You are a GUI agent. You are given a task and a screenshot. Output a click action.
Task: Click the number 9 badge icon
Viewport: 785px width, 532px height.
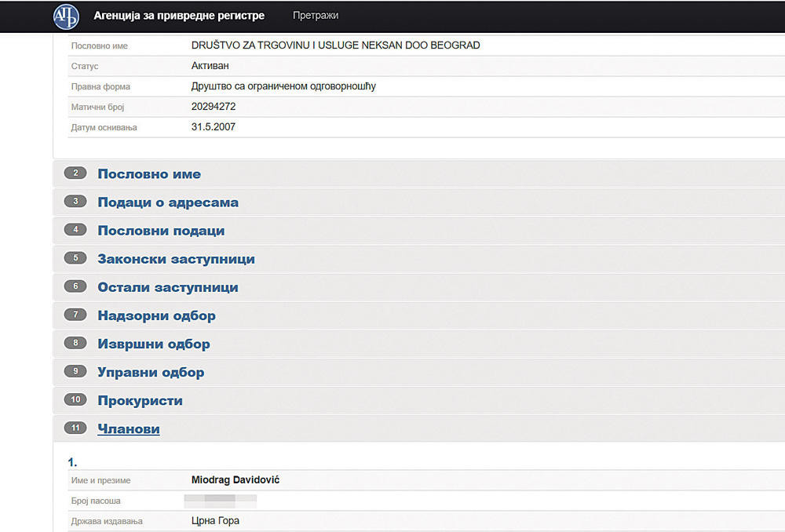coord(75,371)
